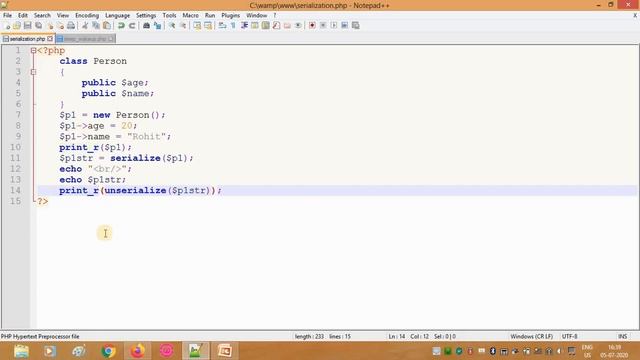This screenshot has width=640, height=360.
Task: Toggle synchronized horizontal scrolling
Action: [208, 26]
